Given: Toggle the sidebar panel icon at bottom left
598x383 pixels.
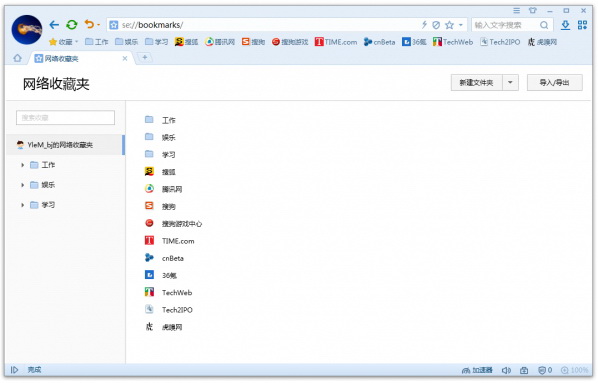Looking at the screenshot, I should pyautogui.click(x=14, y=370).
